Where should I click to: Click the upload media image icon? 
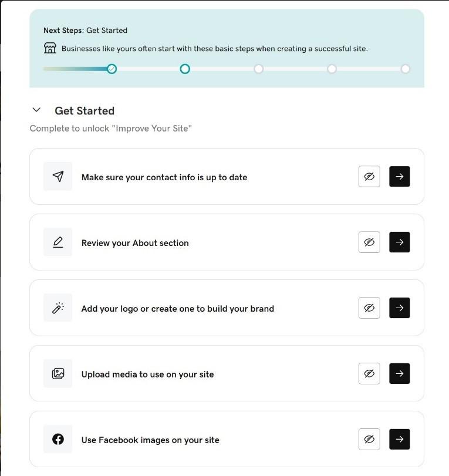[x=58, y=373]
